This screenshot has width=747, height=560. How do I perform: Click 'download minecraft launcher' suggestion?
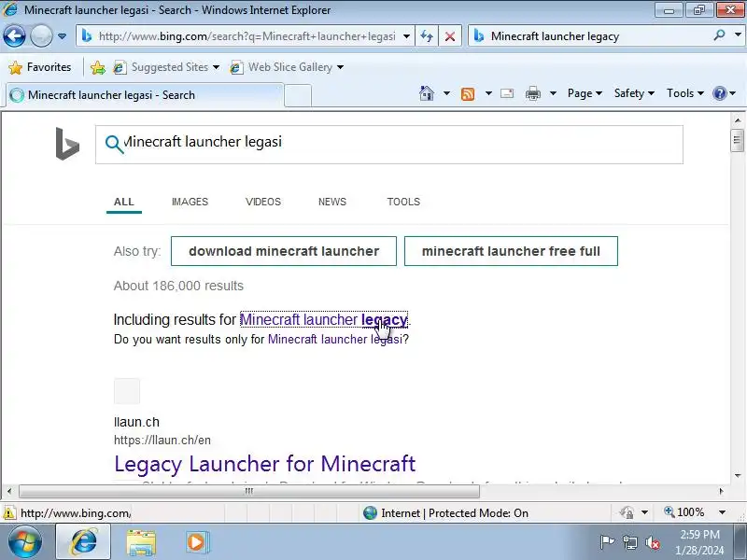pos(284,251)
